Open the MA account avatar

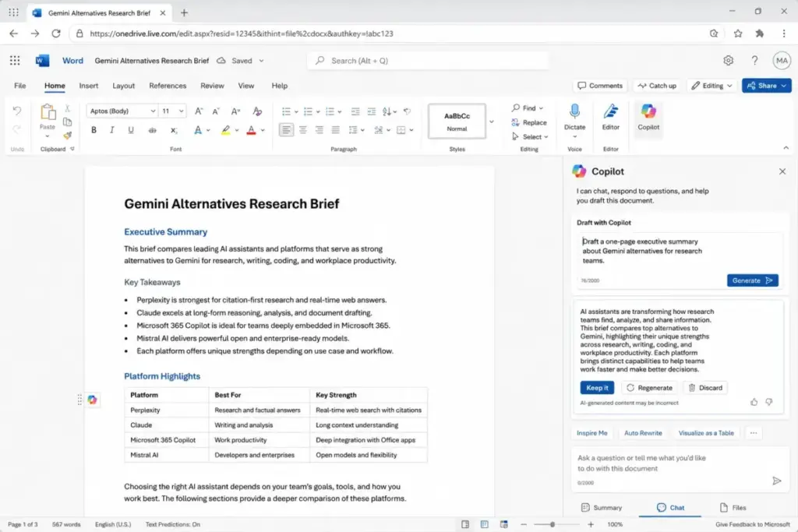click(782, 61)
